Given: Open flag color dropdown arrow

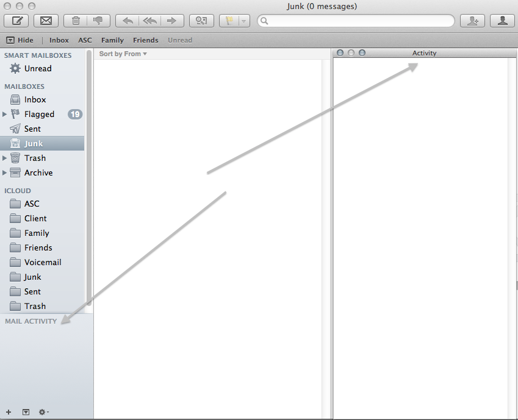Looking at the screenshot, I should coord(244,21).
